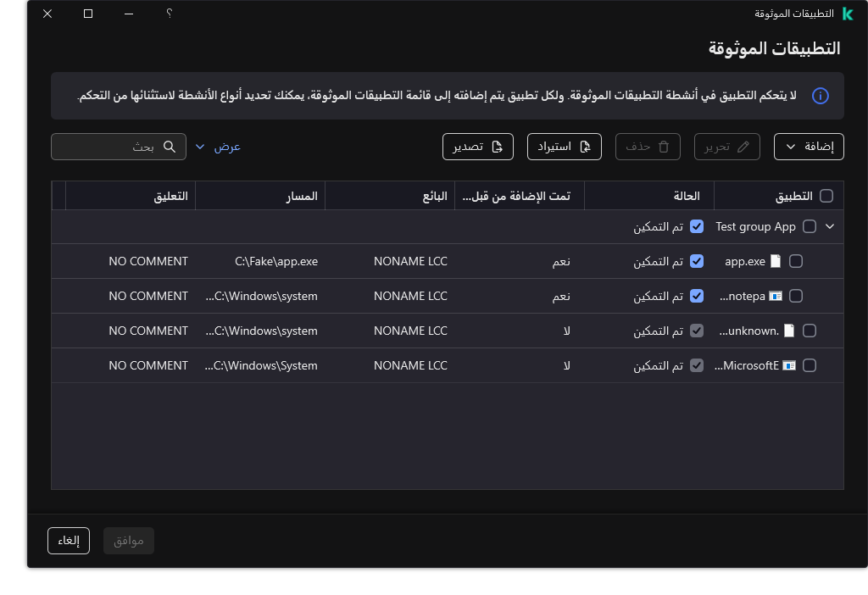868x595 pixels.
Task: Click the info circle icon in the notice banner
Action: (x=820, y=96)
